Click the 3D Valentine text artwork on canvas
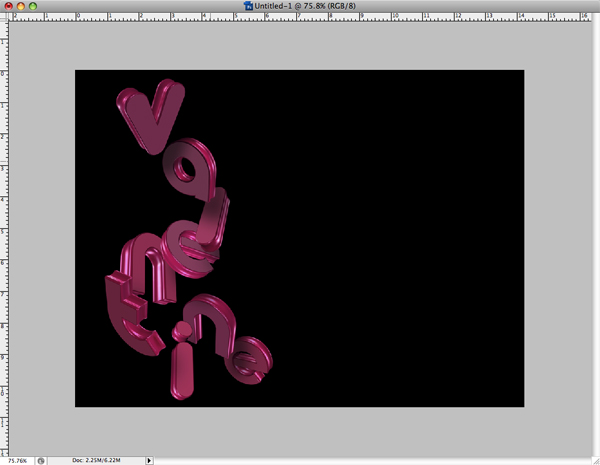Viewport: 600px width, 465px height. click(x=188, y=239)
